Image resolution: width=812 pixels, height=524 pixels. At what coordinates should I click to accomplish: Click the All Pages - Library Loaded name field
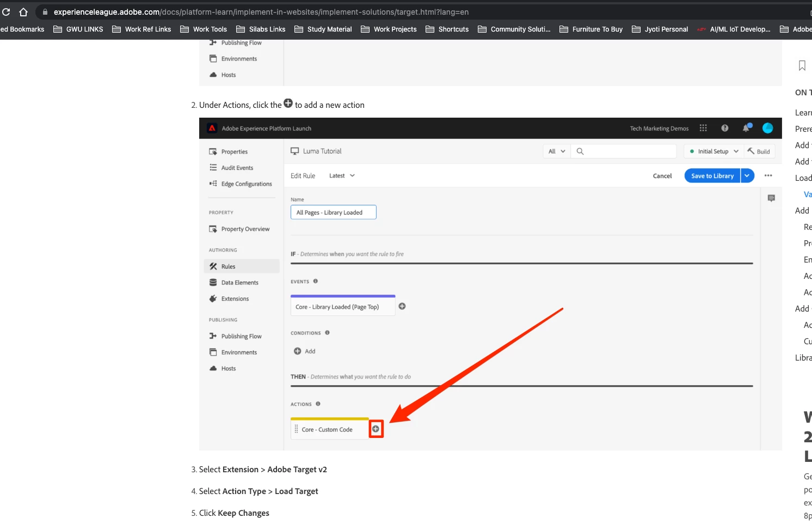pos(334,212)
